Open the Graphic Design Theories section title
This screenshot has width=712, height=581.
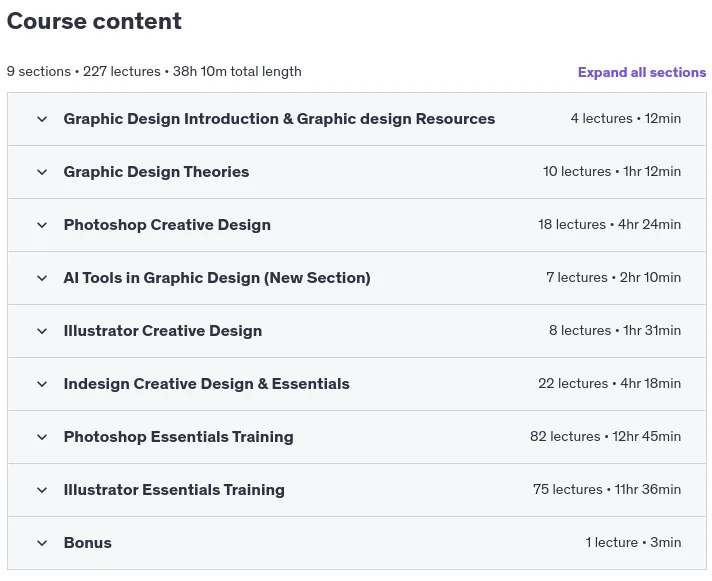(156, 172)
